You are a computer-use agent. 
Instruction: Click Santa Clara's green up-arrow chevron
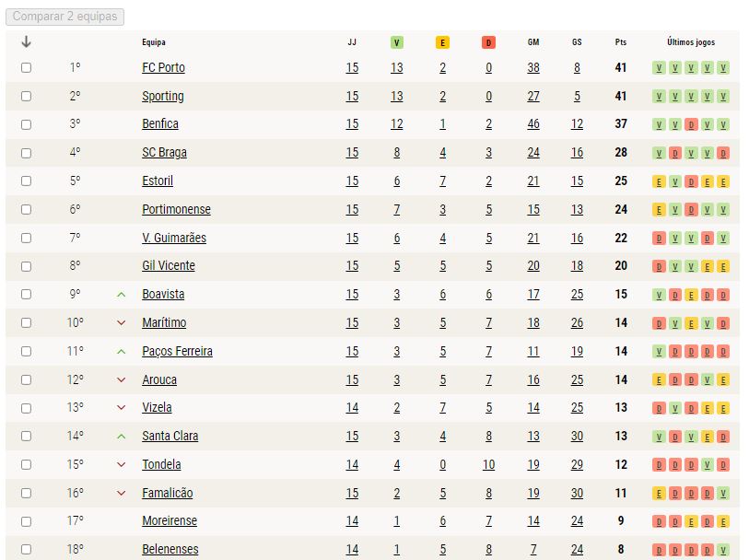tap(122, 437)
